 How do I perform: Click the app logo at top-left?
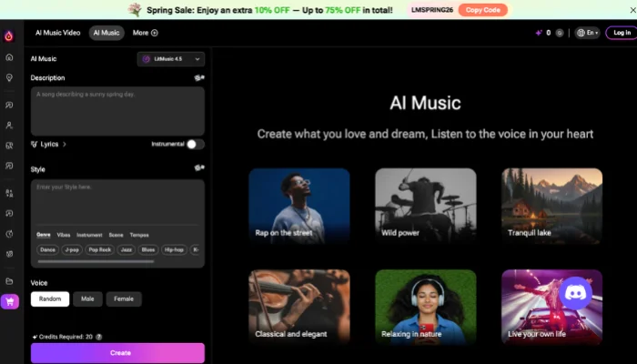pyautogui.click(x=9, y=35)
